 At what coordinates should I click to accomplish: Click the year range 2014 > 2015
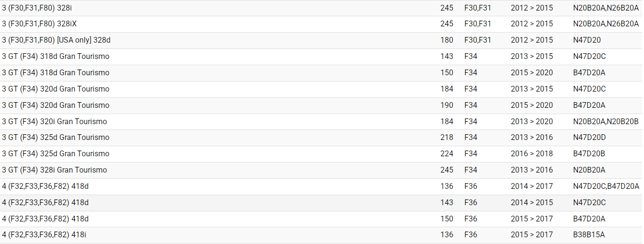pyautogui.click(x=531, y=203)
